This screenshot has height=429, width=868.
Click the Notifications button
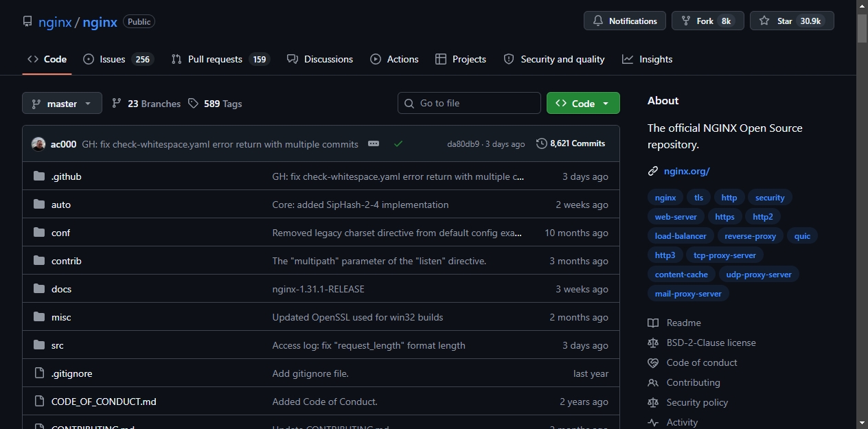tap(625, 21)
